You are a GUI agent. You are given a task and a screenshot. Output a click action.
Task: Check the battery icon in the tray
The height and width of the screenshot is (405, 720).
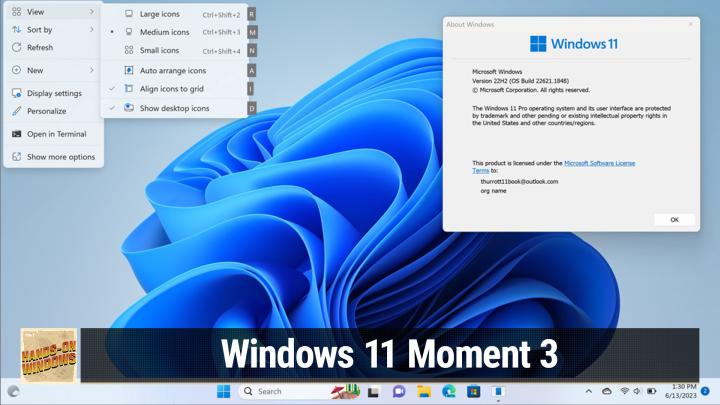click(652, 392)
